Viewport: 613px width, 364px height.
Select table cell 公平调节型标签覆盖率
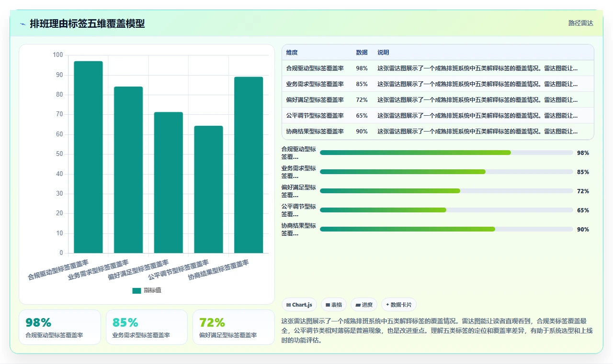point(315,116)
